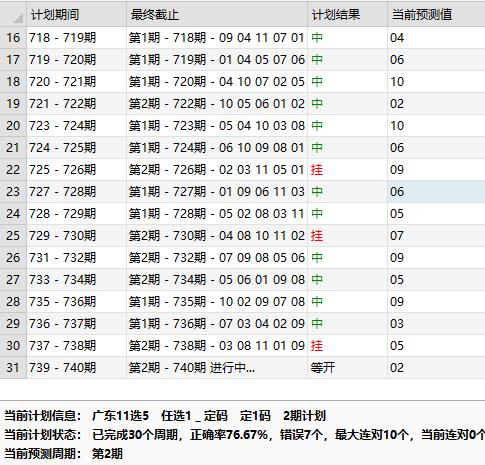Click the 计划期间 column header
Screen dimensions: 485x465
(x=77, y=15)
